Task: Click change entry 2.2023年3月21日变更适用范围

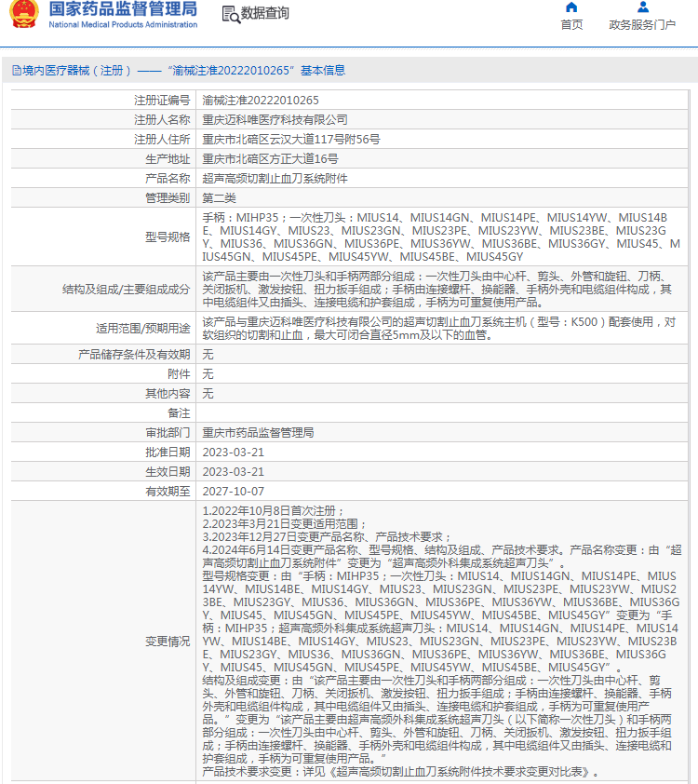Action: click(x=284, y=524)
